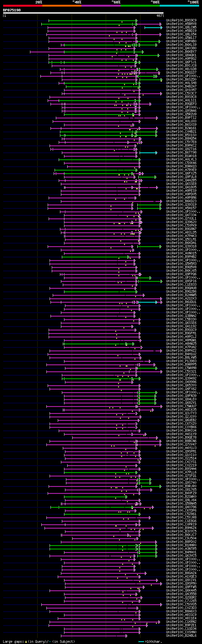Select the UniRef100_Q40786 label

pyautogui.click(x=181, y=507)
